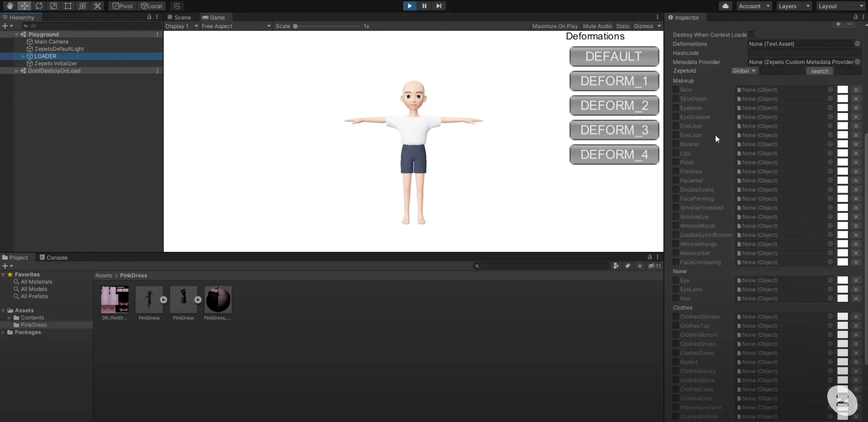
Task: Enable the Skin makeup checkbox
Action: (675, 90)
